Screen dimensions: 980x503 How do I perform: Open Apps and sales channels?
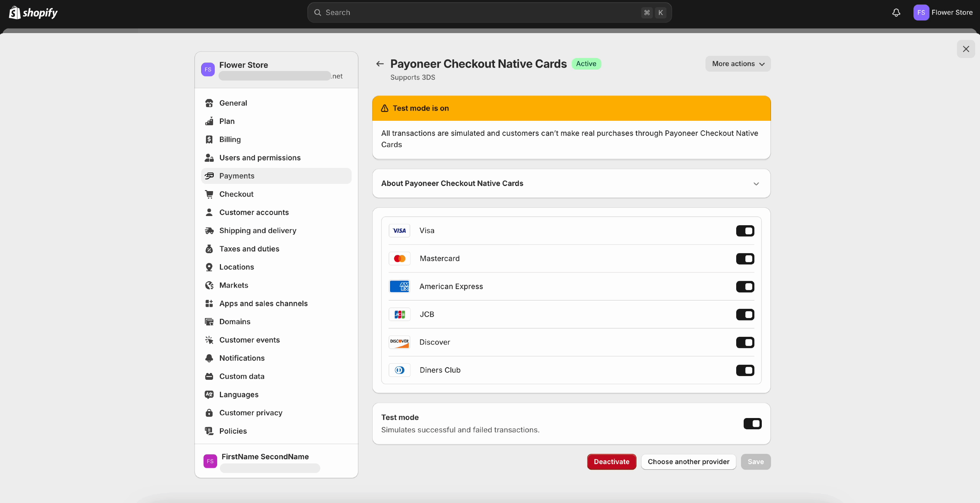(x=263, y=303)
